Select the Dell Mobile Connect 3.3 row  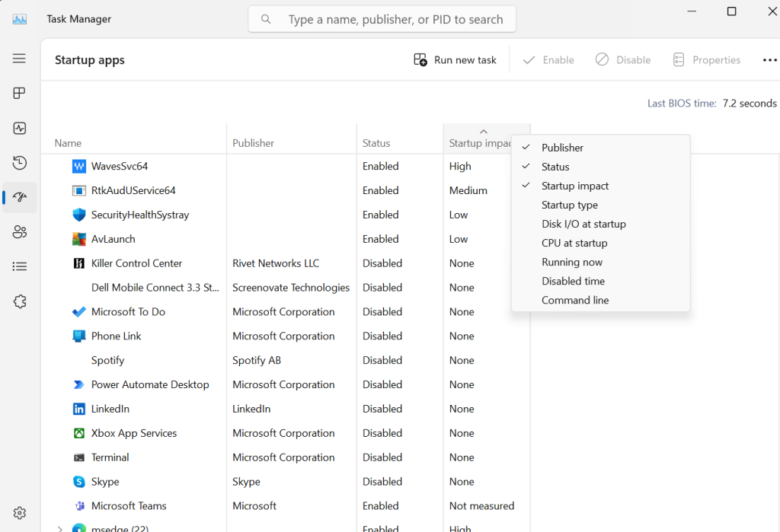click(286, 288)
